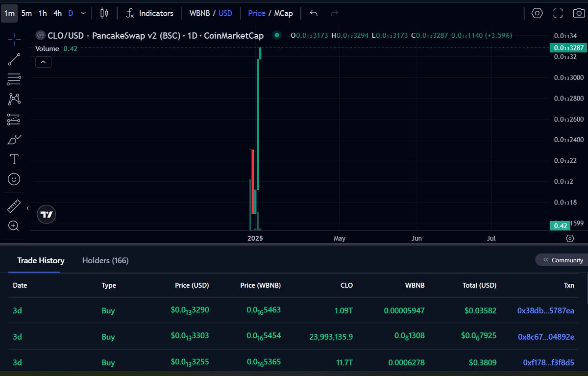This screenshot has height=376, width=588.
Task: Open the emoji sticker tool
Action: (13, 179)
